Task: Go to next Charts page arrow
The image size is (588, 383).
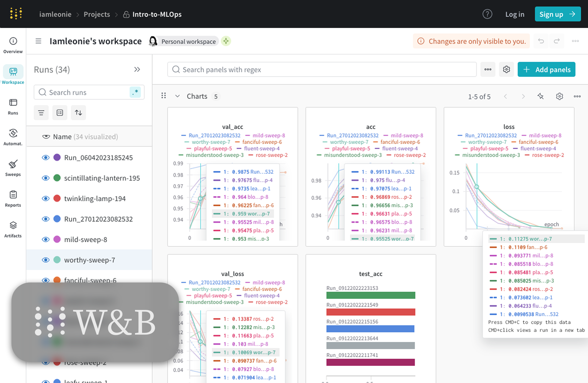Action: click(x=523, y=96)
